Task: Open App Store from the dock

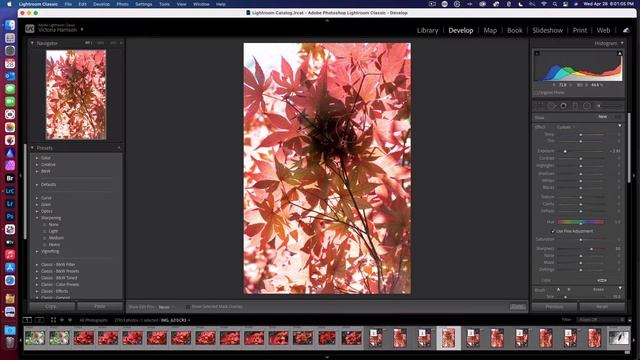Action: 10,267
